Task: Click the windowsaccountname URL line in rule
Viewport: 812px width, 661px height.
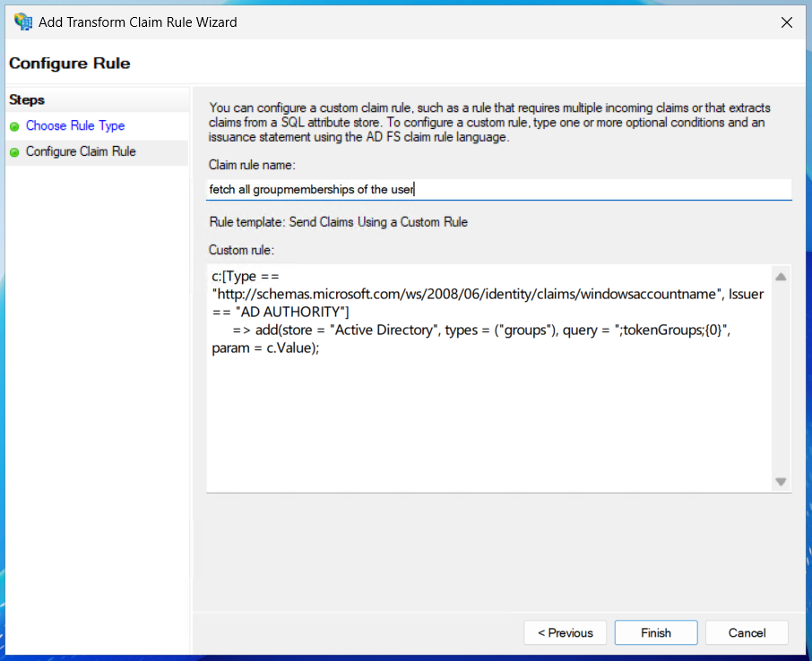Action: tap(488, 294)
